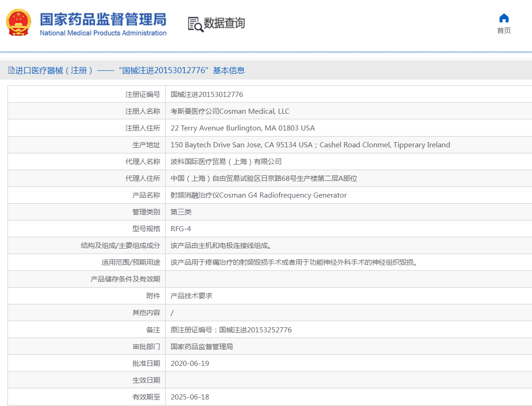The height and width of the screenshot is (406, 532).
Task: Click National Medical Products Administration text
Action: point(103,33)
